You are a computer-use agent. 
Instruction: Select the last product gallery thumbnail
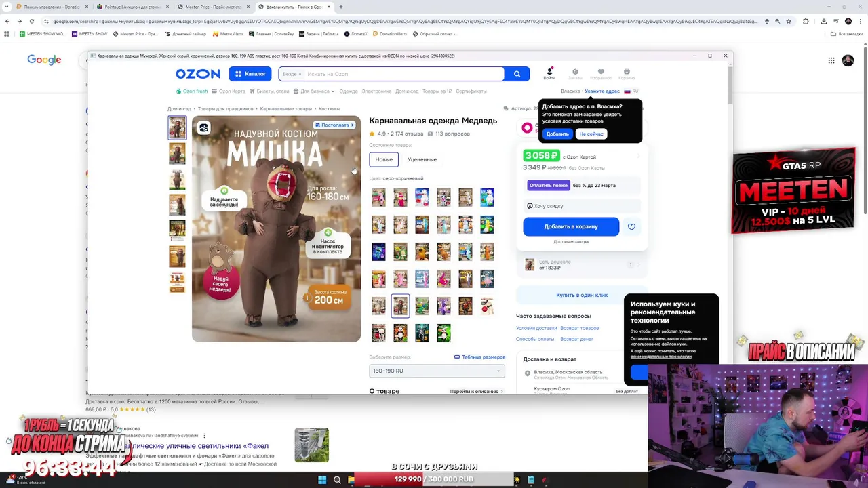tap(177, 282)
